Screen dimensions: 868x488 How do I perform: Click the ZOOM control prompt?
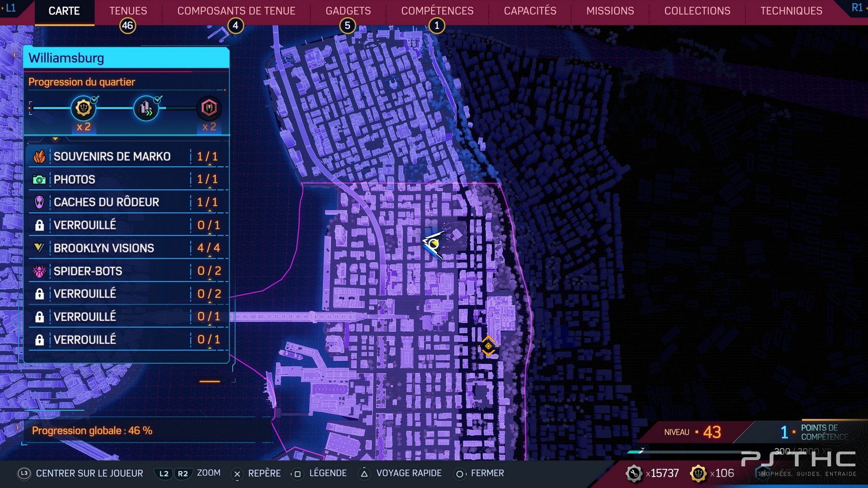[x=208, y=473]
